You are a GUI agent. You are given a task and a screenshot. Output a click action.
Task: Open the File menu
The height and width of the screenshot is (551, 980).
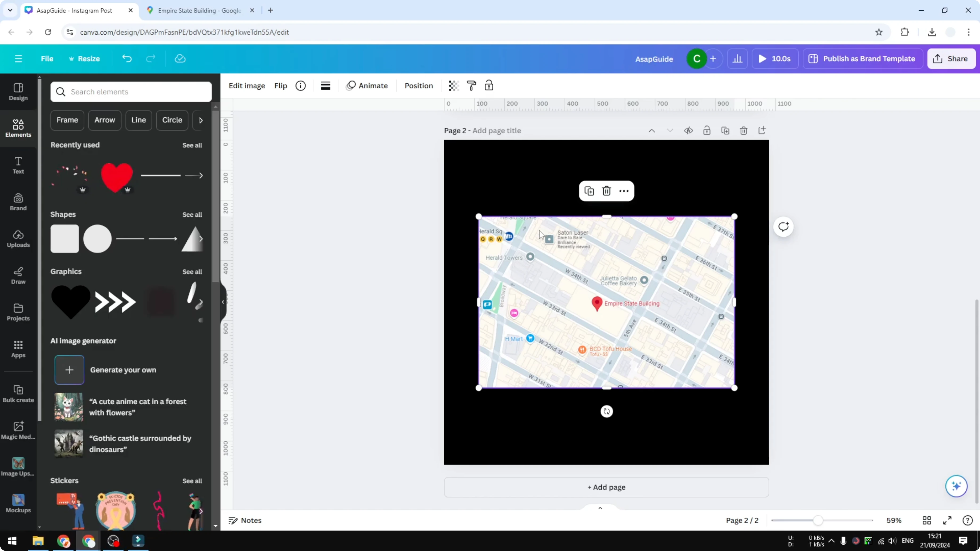47,59
